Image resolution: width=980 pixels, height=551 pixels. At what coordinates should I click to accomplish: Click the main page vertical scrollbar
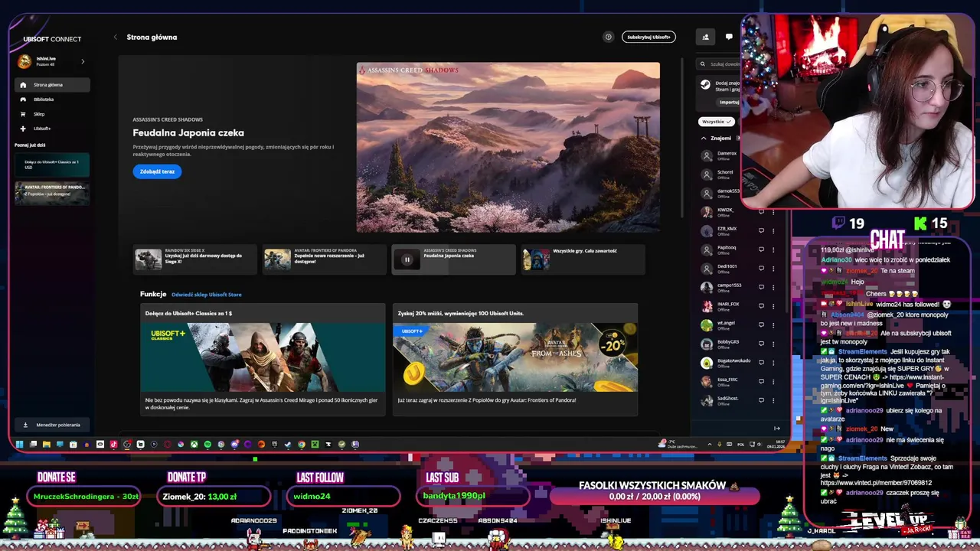click(681, 138)
